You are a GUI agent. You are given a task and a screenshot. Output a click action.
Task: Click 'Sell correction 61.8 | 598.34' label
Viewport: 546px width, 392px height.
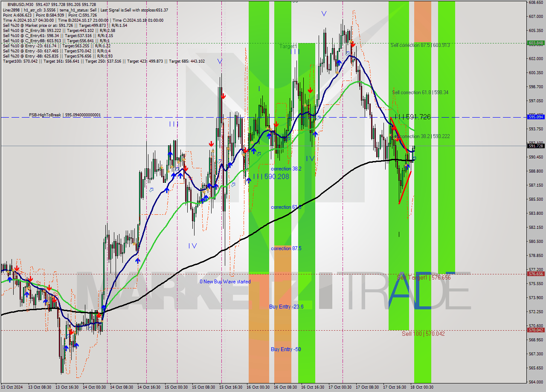click(420, 92)
